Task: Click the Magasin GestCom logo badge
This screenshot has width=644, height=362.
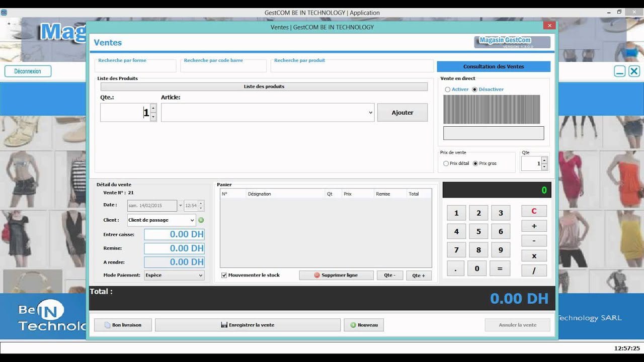Action: 512,42
